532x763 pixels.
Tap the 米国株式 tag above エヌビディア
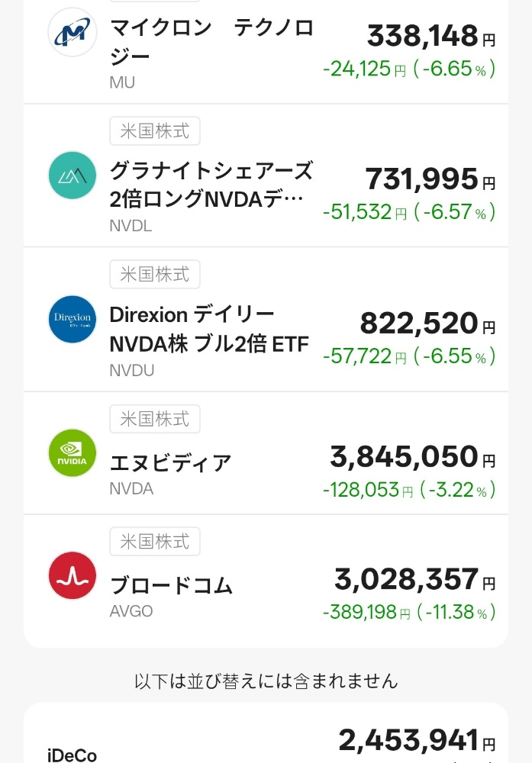155,419
